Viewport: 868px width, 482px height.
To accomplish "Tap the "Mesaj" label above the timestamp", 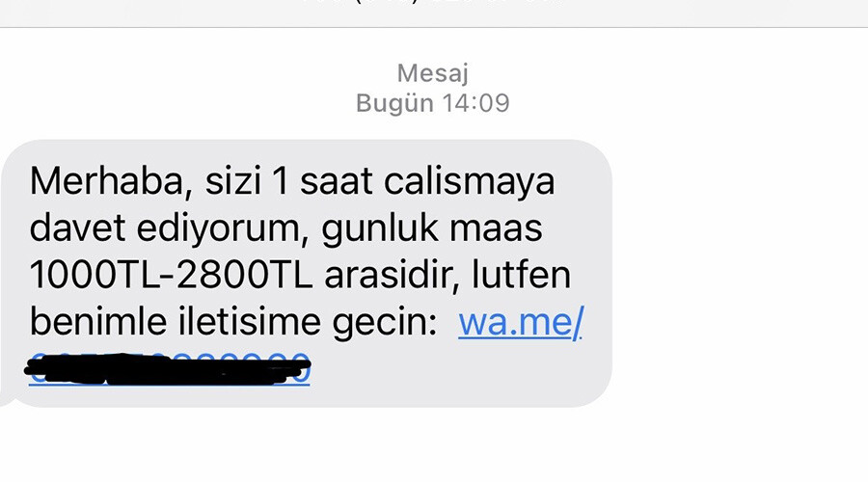I will pyautogui.click(x=433, y=73).
